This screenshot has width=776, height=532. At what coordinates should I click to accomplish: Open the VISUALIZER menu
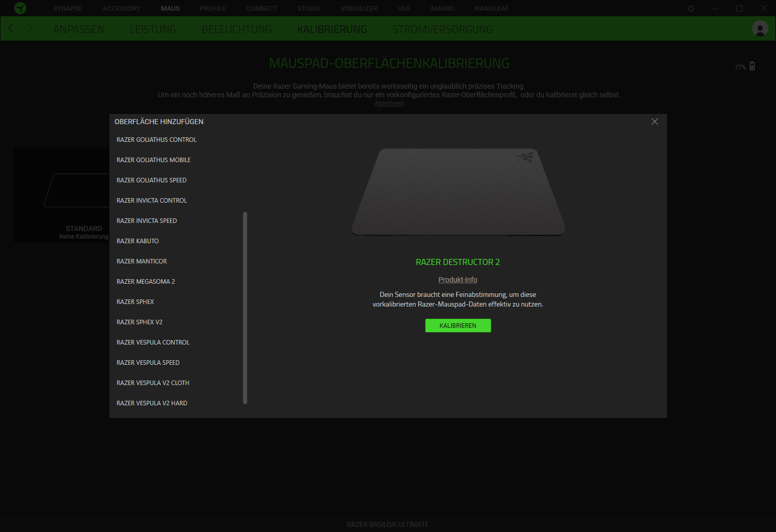[359, 9]
